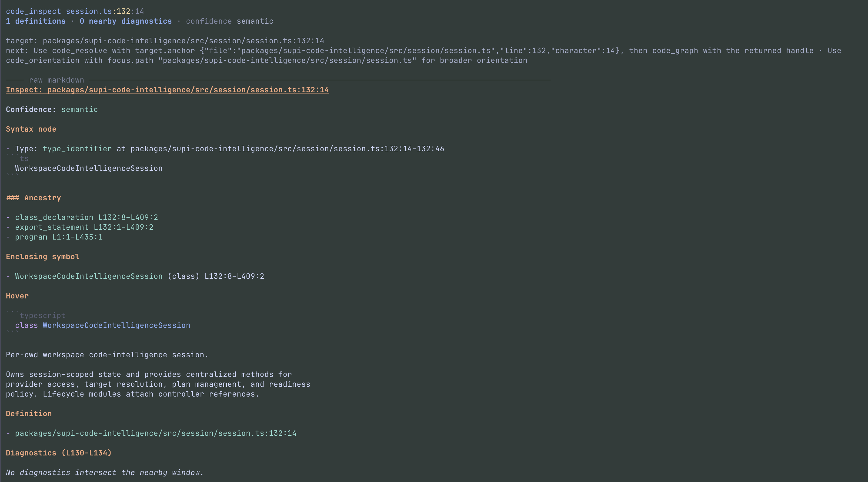Click the export_statement L132:1-L409:2 entry
868x482 pixels.
[x=84, y=227]
